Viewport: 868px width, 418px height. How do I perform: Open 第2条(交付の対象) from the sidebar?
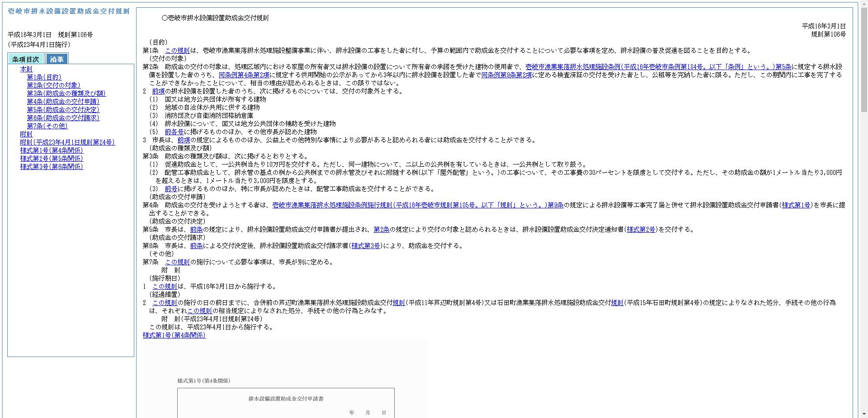53,85
